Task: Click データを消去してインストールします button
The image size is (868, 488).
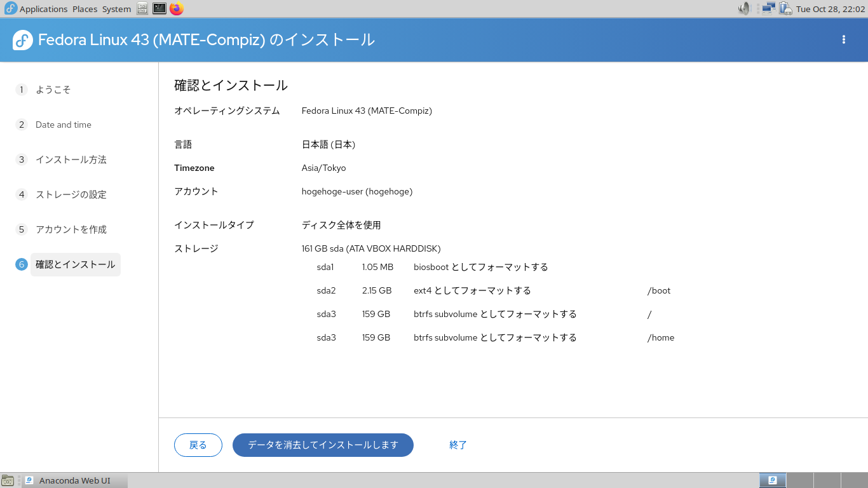Action: pos(323,445)
